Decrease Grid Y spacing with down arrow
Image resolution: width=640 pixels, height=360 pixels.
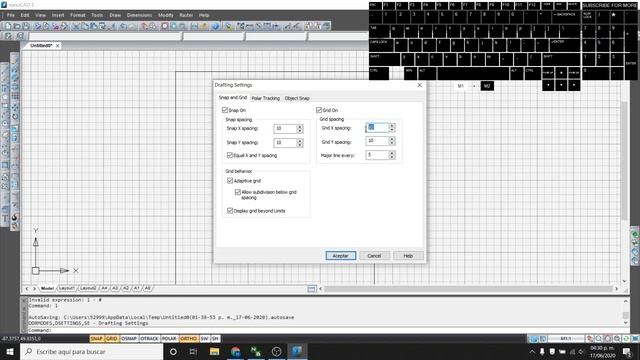392,143
